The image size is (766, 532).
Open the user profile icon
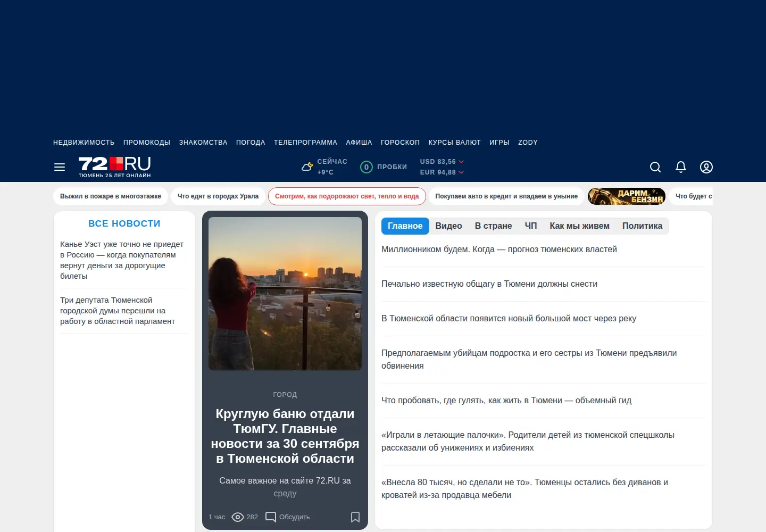(x=706, y=167)
